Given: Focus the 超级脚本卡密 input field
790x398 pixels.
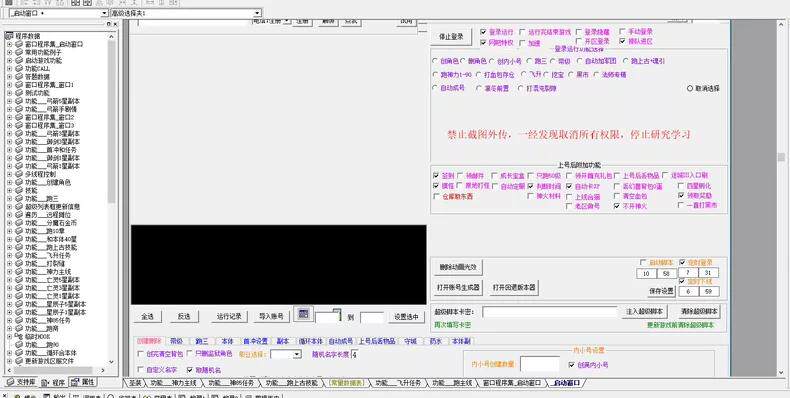Looking at the screenshot, I should tap(549, 312).
